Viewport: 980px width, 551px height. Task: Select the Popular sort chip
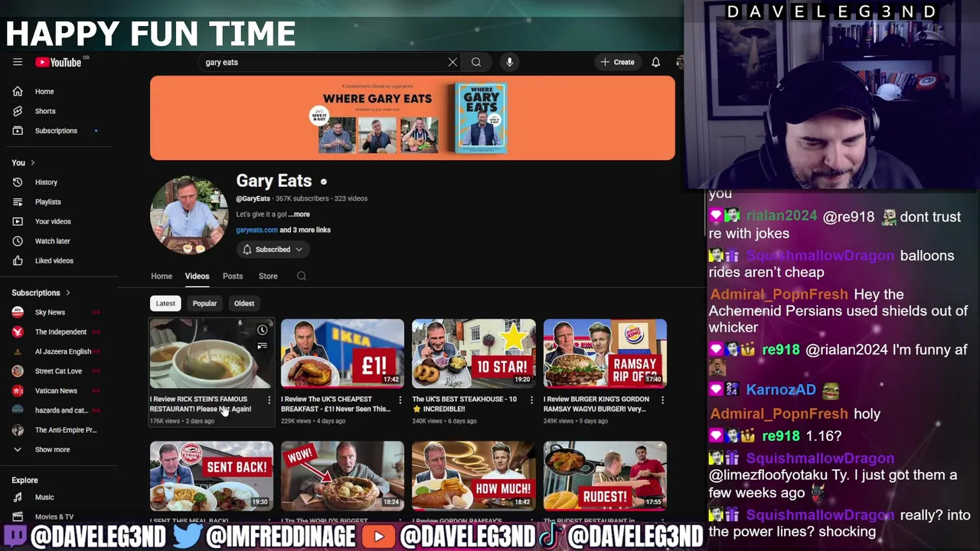204,304
